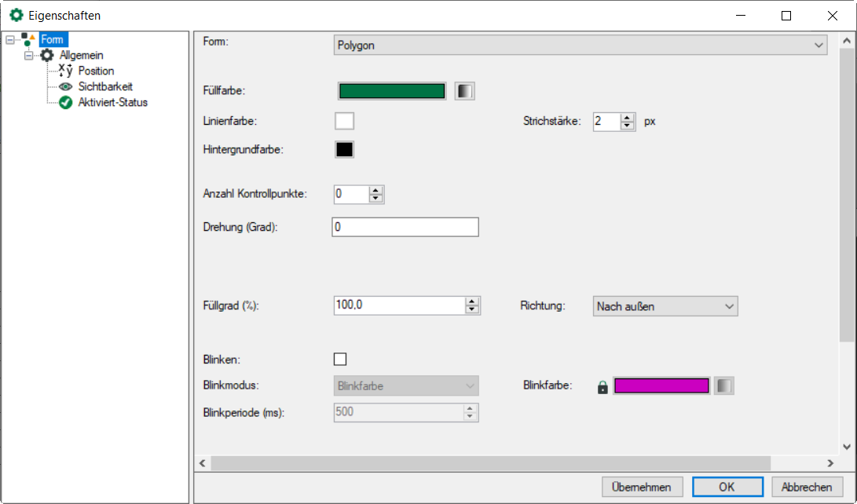857x504 pixels.
Task: Click the Blinkperiode down arrow
Action: tap(470, 417)
